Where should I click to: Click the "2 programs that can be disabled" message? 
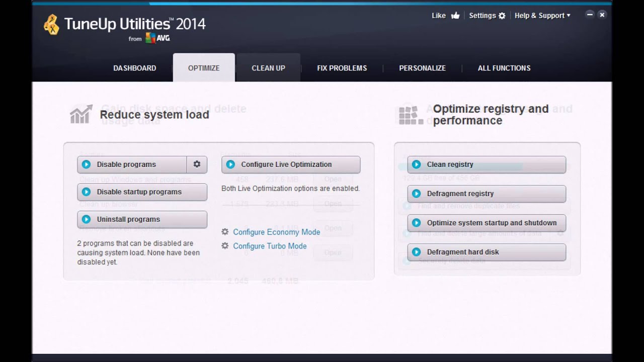pos(138,252)
